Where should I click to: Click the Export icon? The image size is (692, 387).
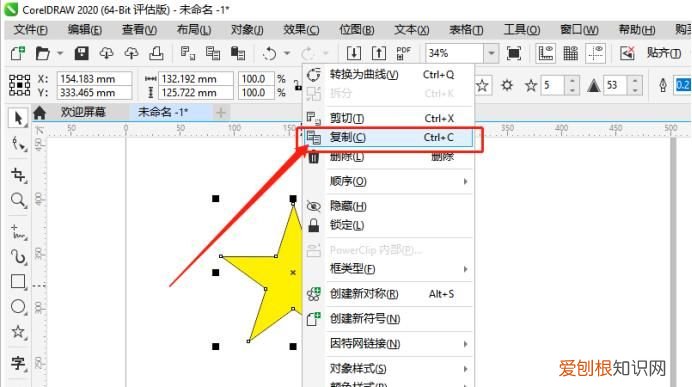click(379, 53)
